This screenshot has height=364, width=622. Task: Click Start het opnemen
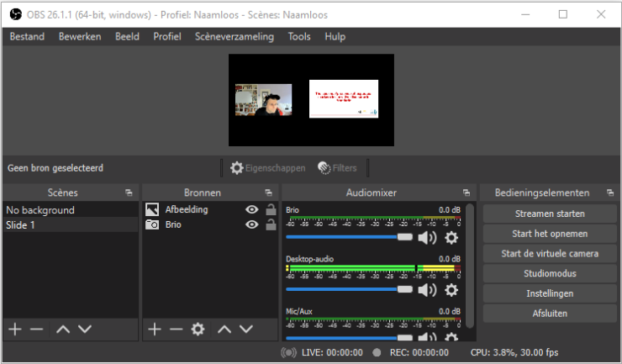click(x=550, y=234)
